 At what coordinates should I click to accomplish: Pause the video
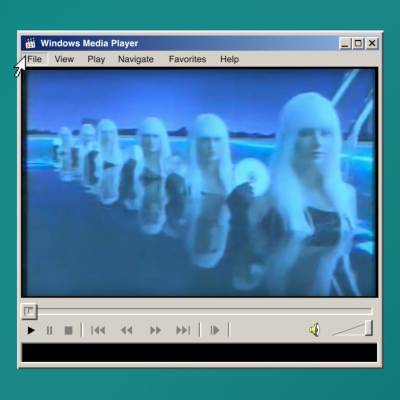pos(49,330)
